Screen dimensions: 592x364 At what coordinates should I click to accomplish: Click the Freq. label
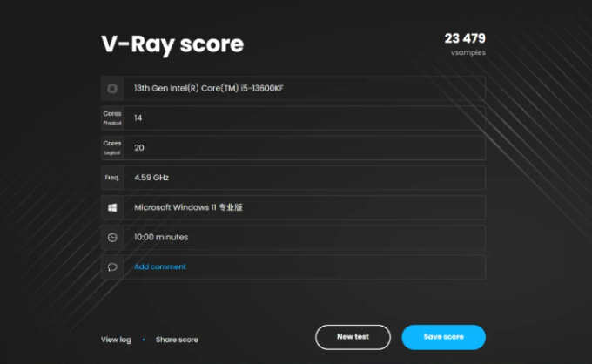pyautogui.click(x=112, y=178)
